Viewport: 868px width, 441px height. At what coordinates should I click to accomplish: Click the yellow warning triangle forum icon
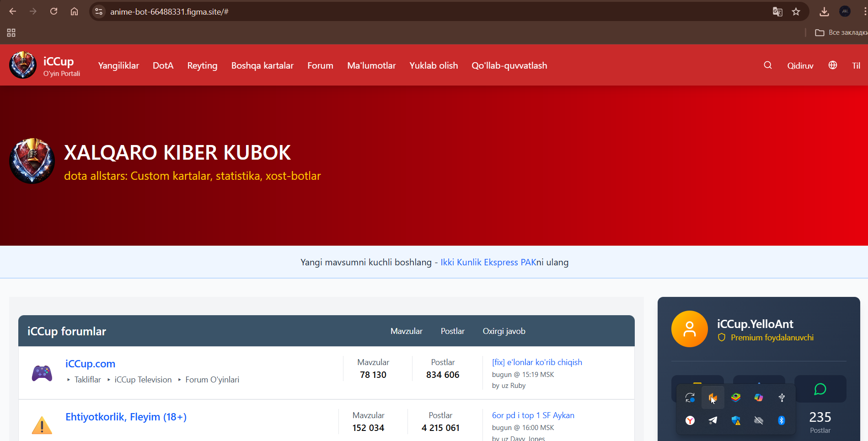pos(42,425)
